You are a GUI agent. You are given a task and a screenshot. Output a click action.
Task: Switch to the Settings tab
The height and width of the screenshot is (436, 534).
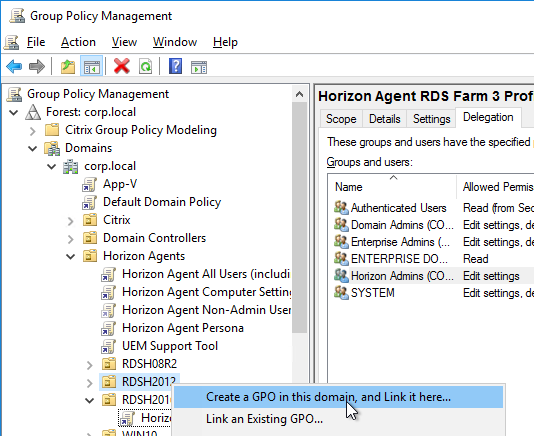click(x=431, y=119)
